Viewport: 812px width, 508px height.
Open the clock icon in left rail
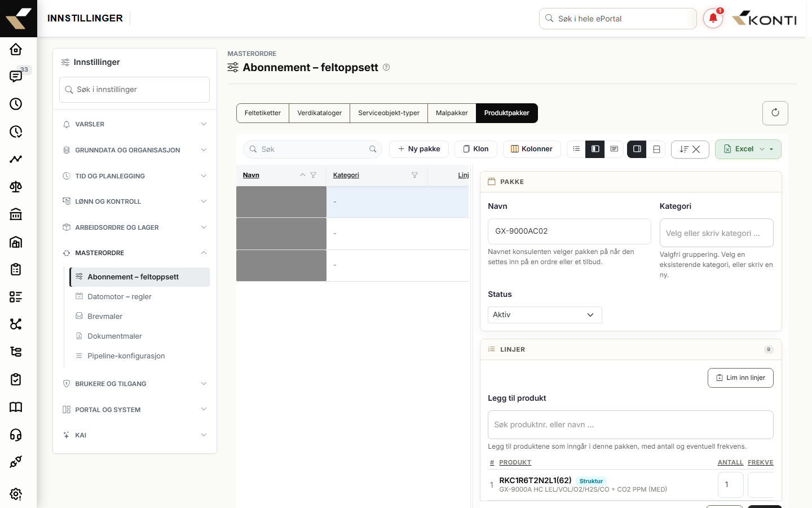16,104
